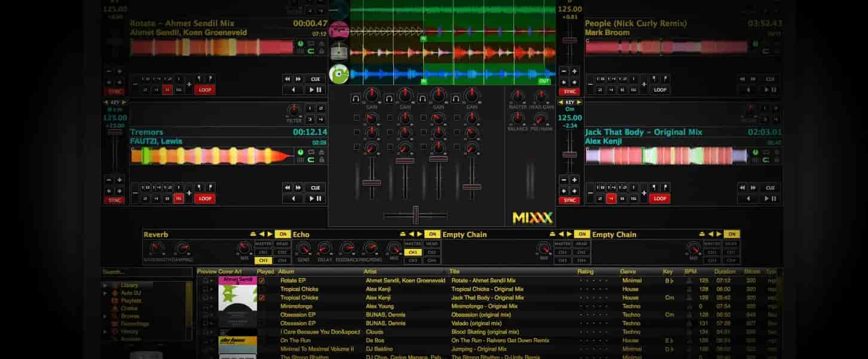868x359 pixels.
Task: Click the next-preset arrow on the Reverb chain
Action: [x=269, y=233]
